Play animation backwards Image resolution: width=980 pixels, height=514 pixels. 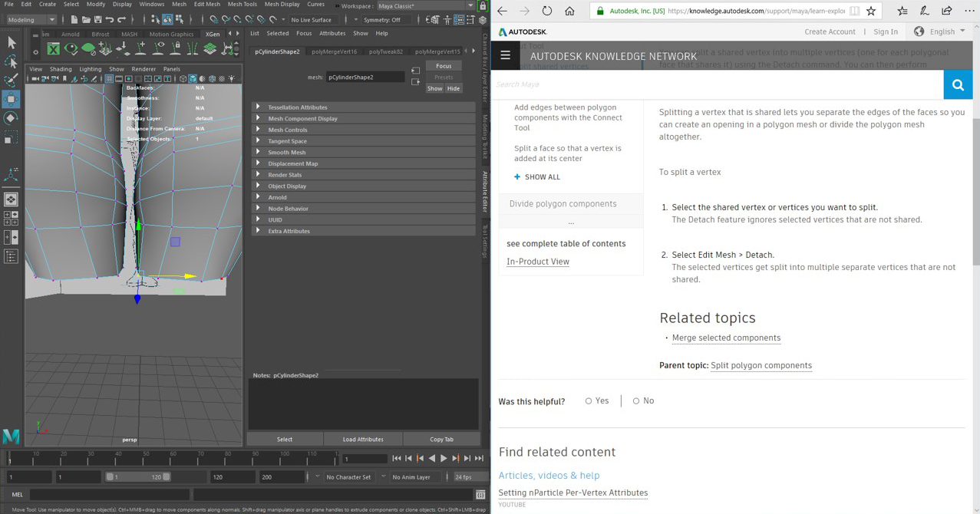pos(431,459)
